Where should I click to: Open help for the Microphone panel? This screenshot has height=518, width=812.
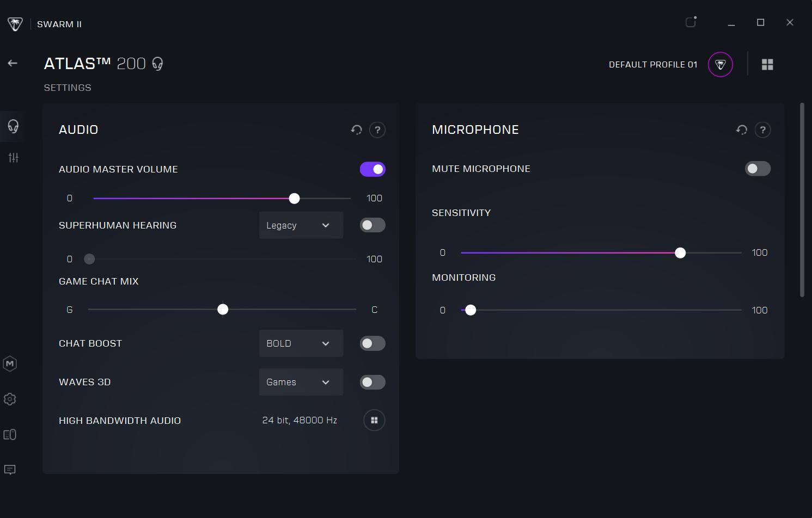click(762, 129)
